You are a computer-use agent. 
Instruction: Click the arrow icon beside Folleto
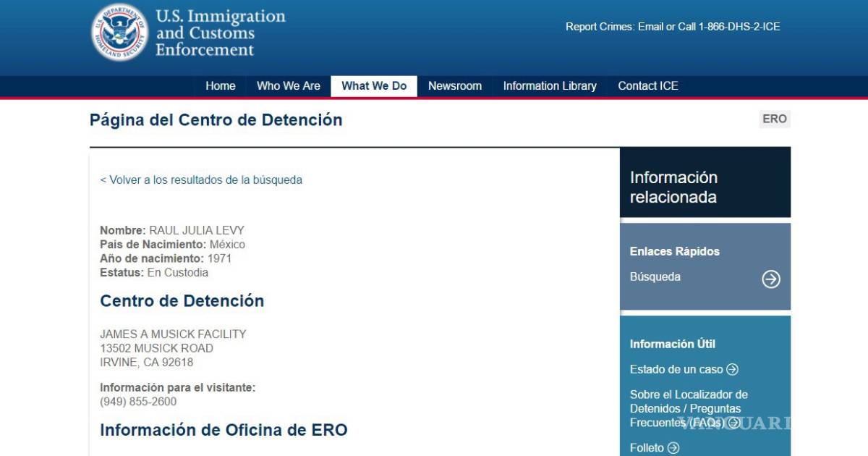673,448
